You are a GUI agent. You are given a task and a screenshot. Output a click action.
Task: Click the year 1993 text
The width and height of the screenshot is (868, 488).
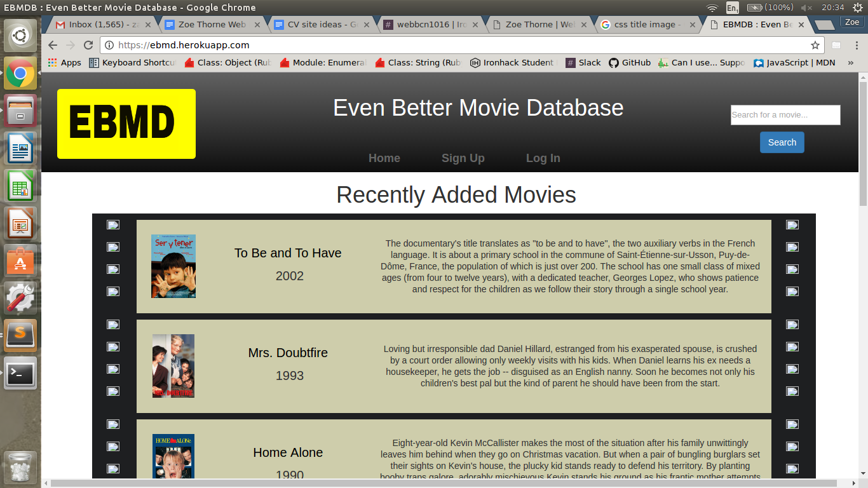[290, 376]
